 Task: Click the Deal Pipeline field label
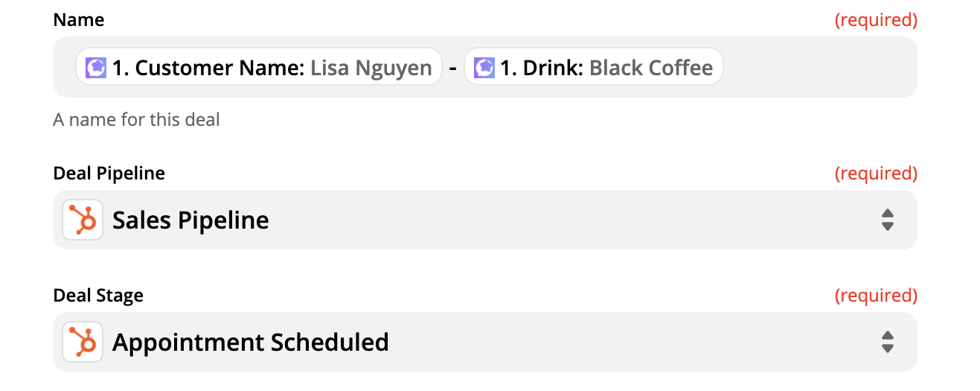[x=109, y=174]
